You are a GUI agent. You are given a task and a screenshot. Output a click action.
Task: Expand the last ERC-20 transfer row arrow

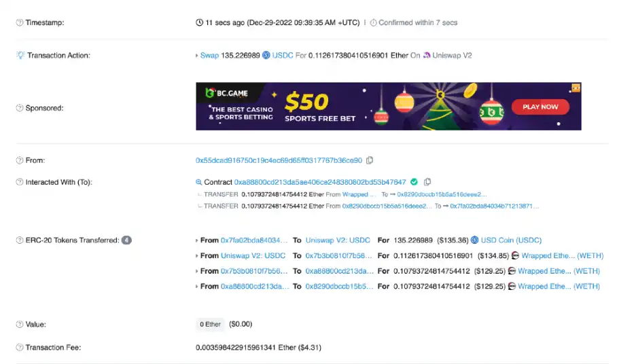tap(197, 287)
